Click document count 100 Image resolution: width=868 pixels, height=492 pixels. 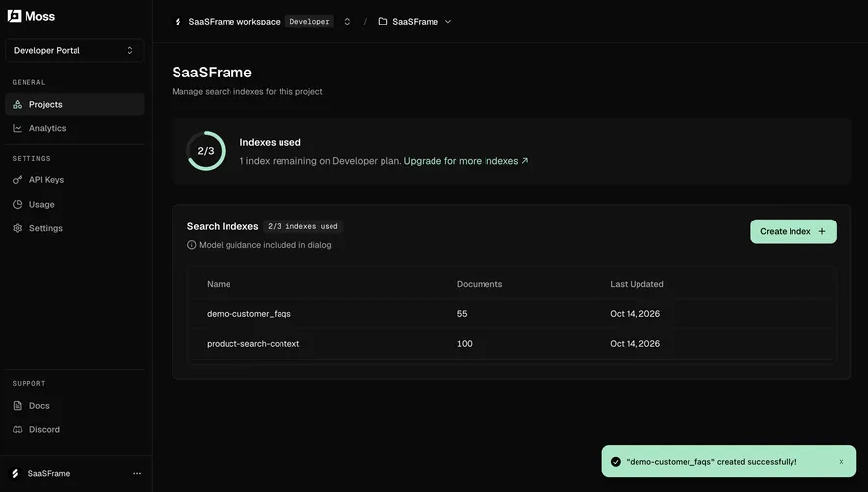(465, 344)
